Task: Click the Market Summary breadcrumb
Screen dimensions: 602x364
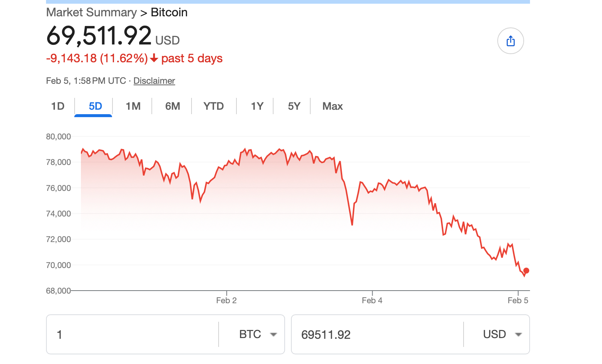Action: (x=91, y=13)
